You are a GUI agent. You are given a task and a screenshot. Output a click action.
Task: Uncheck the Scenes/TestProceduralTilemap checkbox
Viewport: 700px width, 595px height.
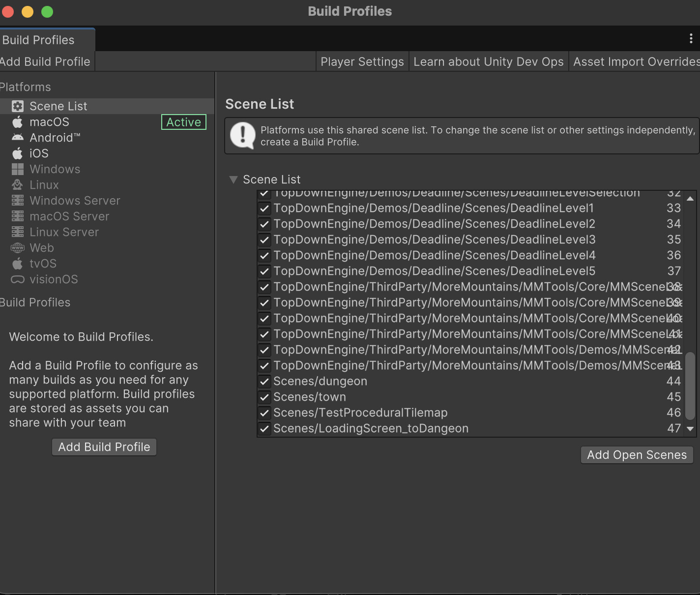pos(264,413)
